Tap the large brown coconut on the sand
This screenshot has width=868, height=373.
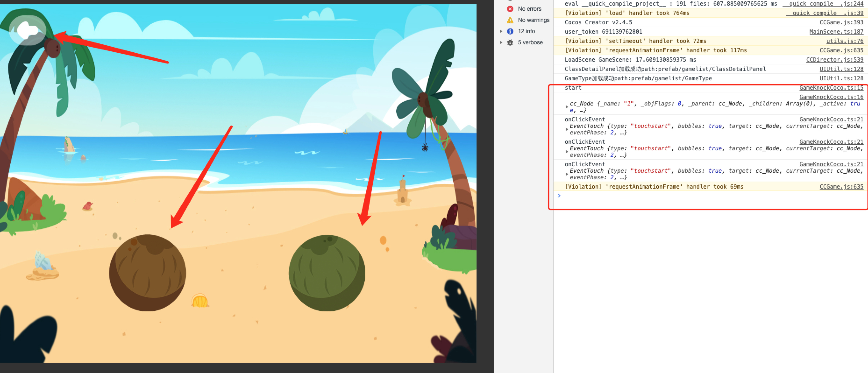[148, 273]
